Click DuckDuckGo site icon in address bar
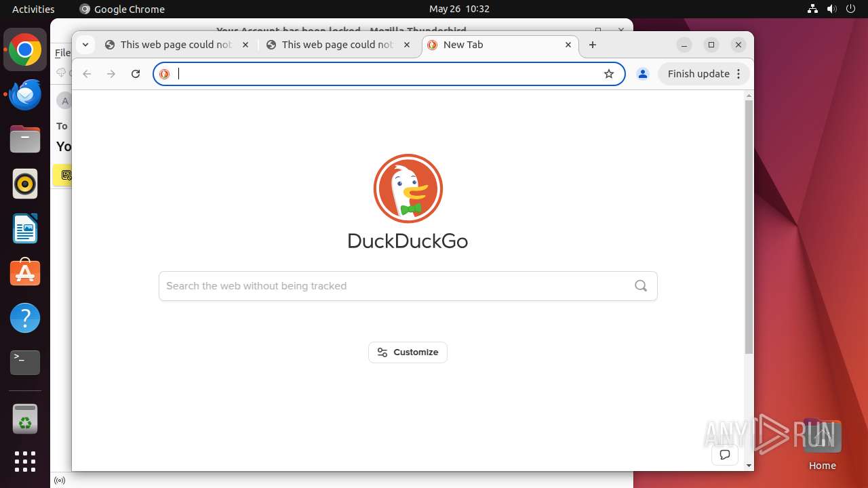The width and height of the screenshot is (868, 488). point(164,74)
